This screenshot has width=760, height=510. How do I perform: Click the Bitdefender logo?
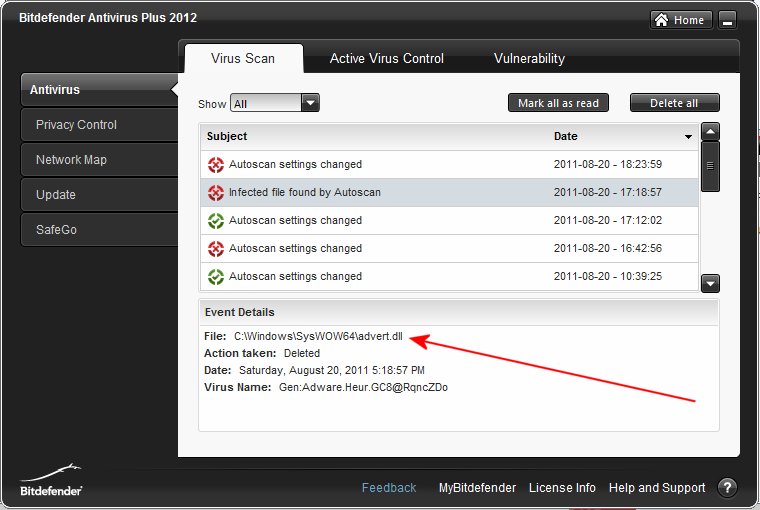pyautogui.click(x=51, y=480)
